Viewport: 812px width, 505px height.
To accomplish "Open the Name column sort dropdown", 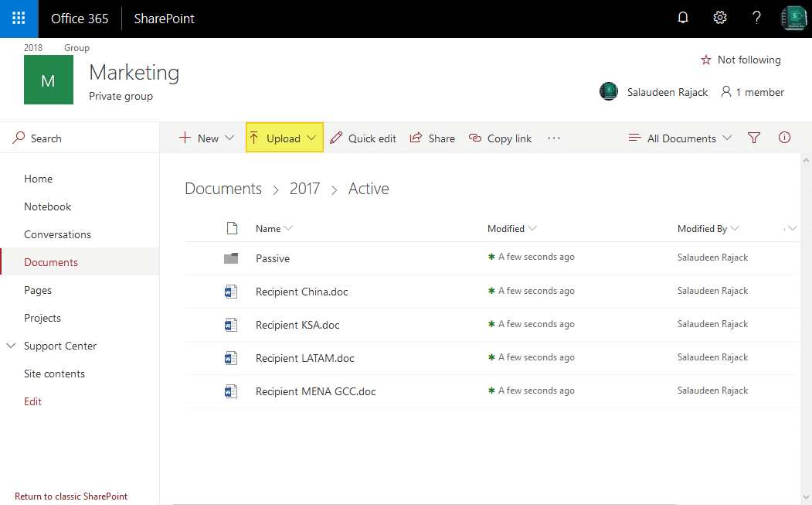I will pos(290,228).
